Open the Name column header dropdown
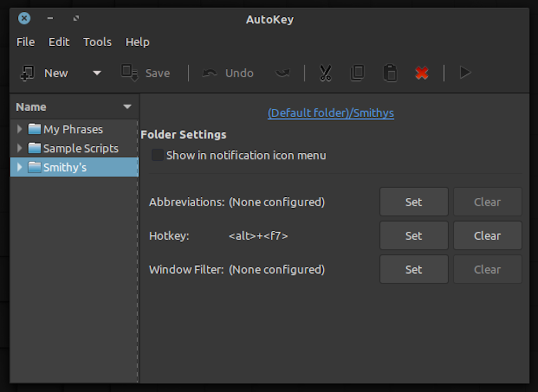 click(128, 107)
